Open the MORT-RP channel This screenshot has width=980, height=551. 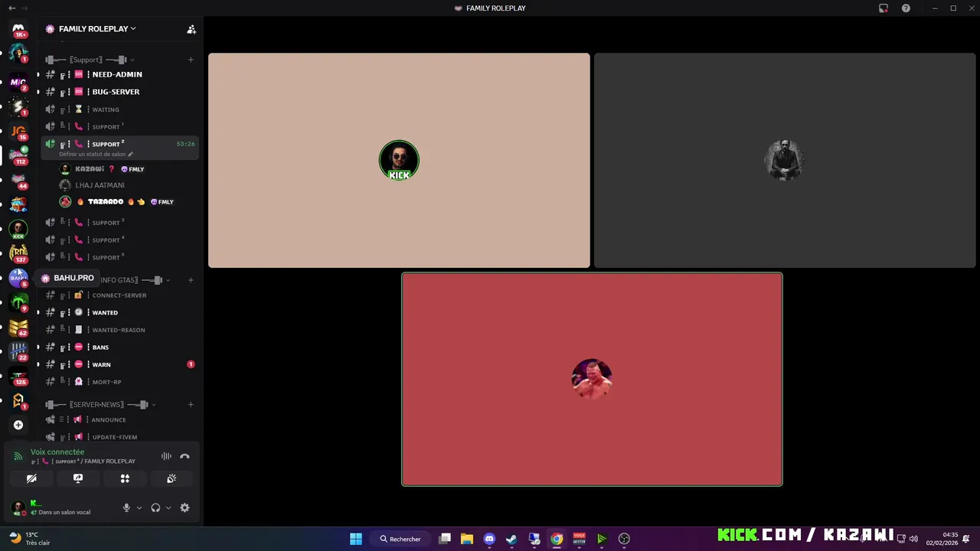coord(119,382)
